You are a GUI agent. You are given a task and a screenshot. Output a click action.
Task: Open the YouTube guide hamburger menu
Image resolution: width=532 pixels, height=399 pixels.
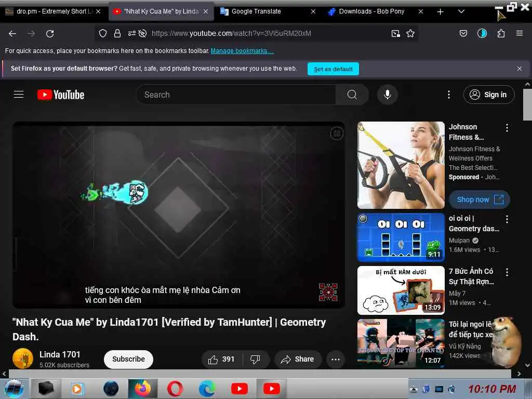(19, 95)
